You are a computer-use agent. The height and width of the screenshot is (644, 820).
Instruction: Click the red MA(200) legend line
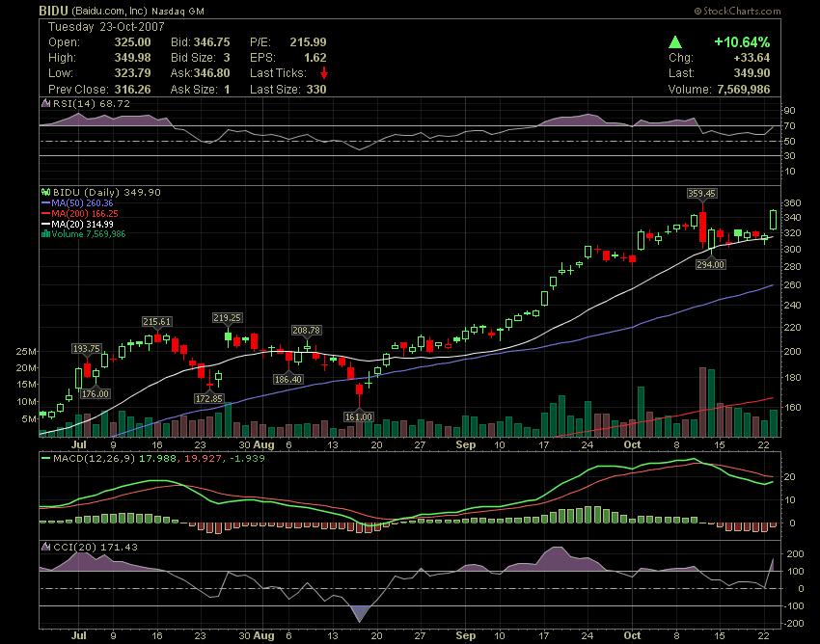coord(45,213)
